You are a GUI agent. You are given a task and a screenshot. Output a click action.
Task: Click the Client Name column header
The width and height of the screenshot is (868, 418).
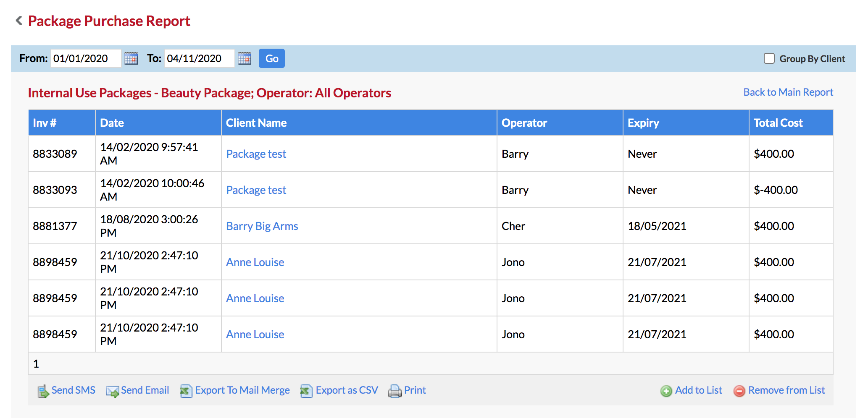[359, 123]
